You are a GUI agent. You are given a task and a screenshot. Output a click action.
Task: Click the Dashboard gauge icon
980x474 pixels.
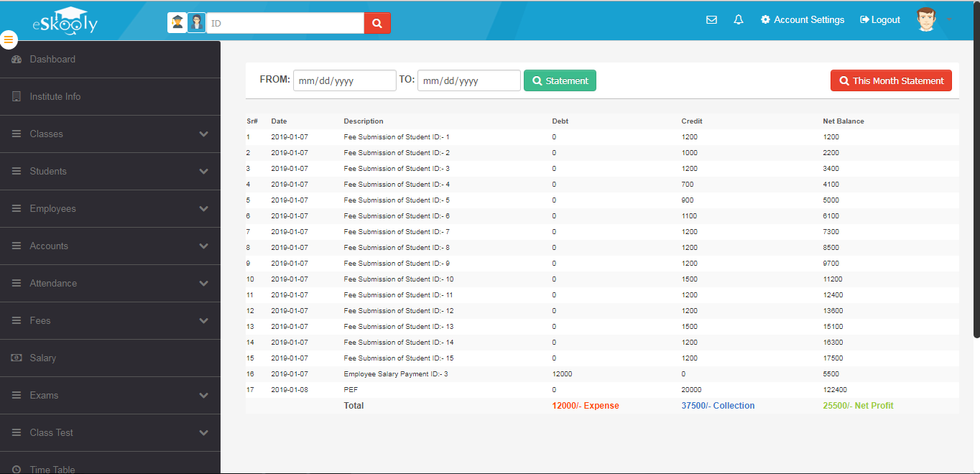(17, 60)
